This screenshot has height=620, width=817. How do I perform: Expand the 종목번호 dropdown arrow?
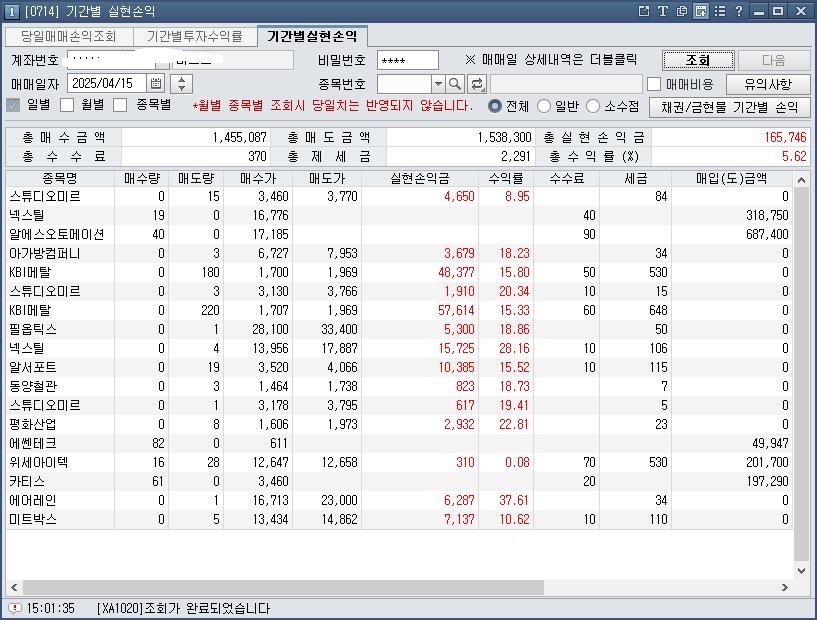point(438,84)
